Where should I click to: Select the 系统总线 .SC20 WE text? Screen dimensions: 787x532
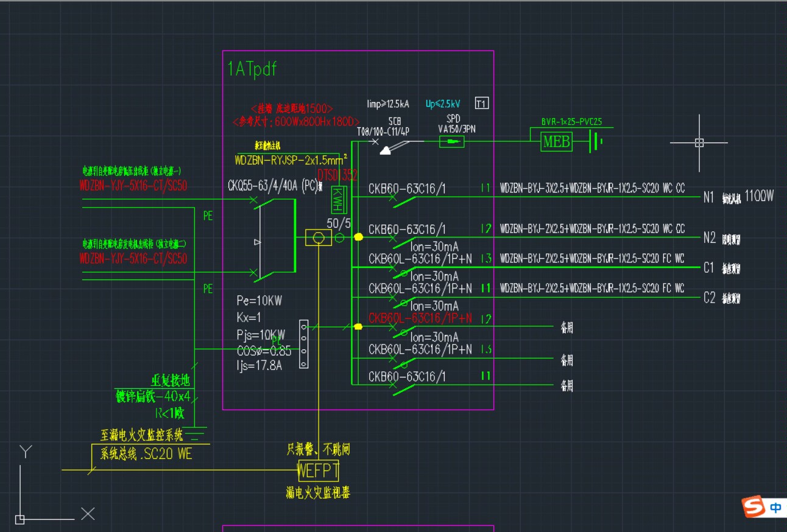click(146, 454)
